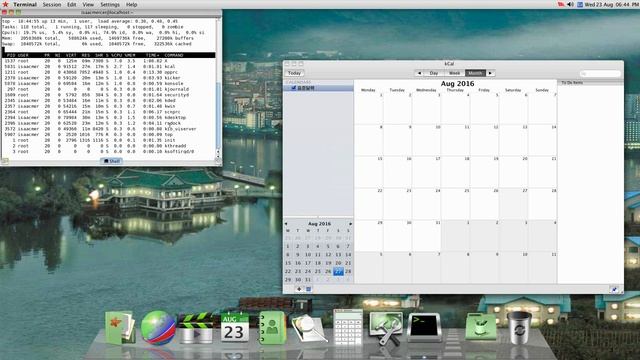Click the kcal process row in top output
The image size is (640, 360).
tap(109, 66)
